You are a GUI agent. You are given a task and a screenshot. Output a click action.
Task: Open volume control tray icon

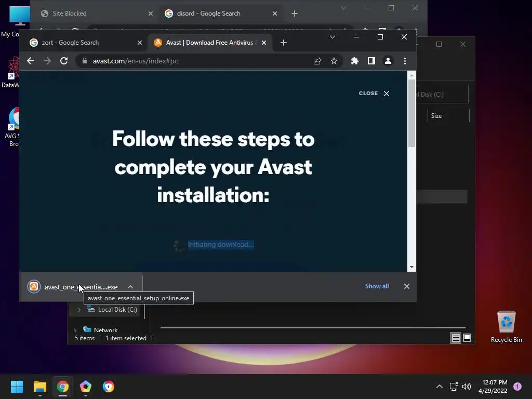467,387
